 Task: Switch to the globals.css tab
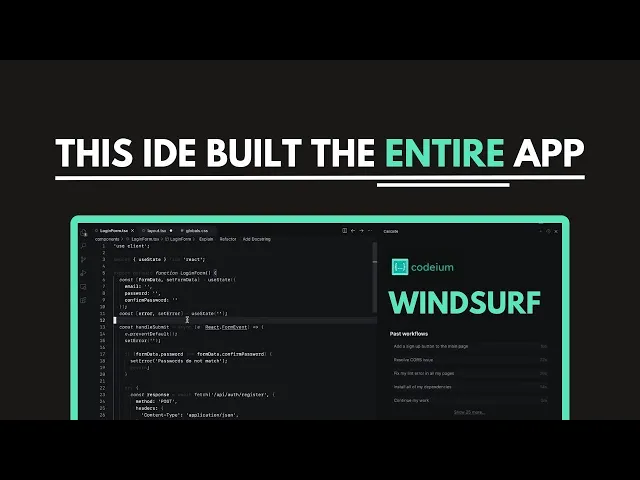coord(196,231)
